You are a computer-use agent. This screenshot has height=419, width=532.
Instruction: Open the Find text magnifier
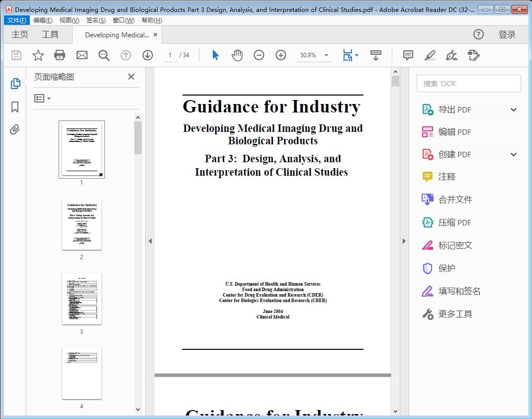coord(104,55)
